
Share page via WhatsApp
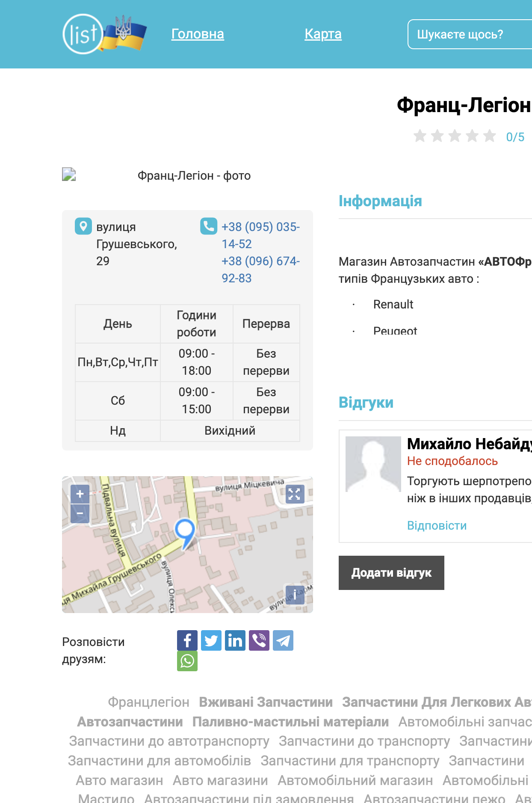(187, 661)
